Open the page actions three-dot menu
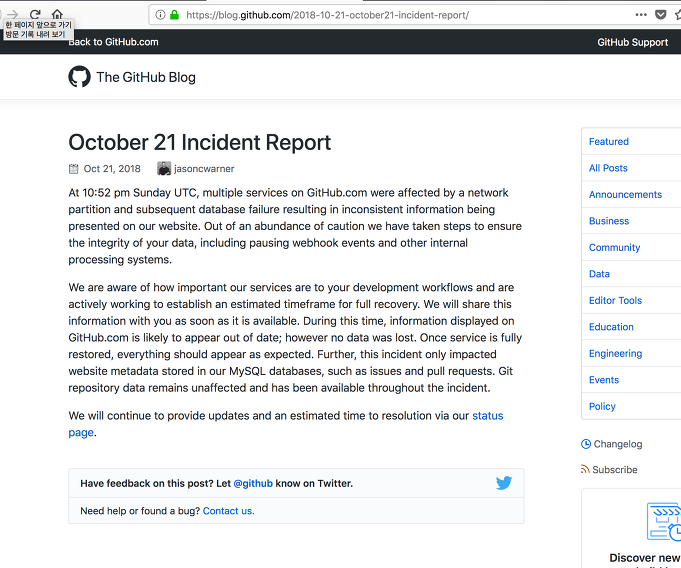 [x=641, y=15]
